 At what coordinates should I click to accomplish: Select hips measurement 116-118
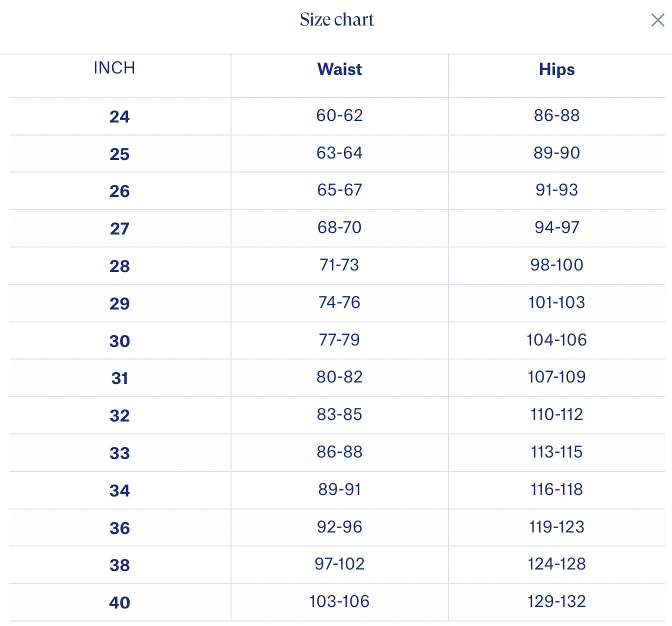556,489
